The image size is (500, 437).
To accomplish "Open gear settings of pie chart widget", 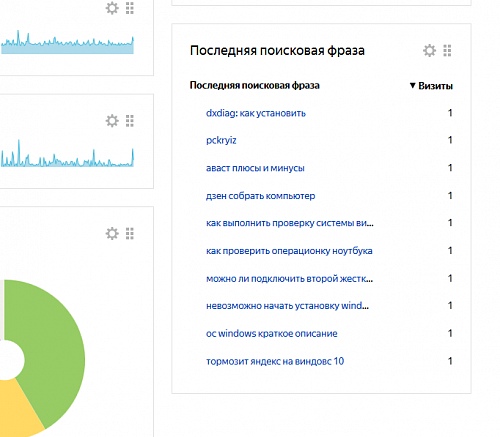I will [112, 233].
